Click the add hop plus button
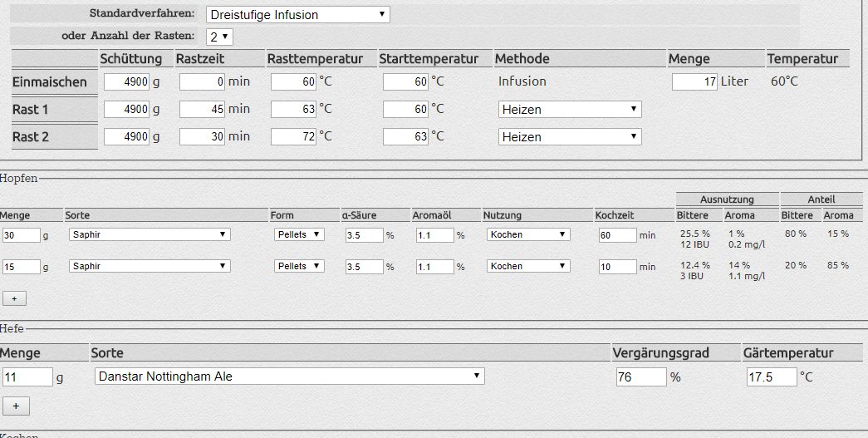The image size is (868, 438). pos(14,298)
